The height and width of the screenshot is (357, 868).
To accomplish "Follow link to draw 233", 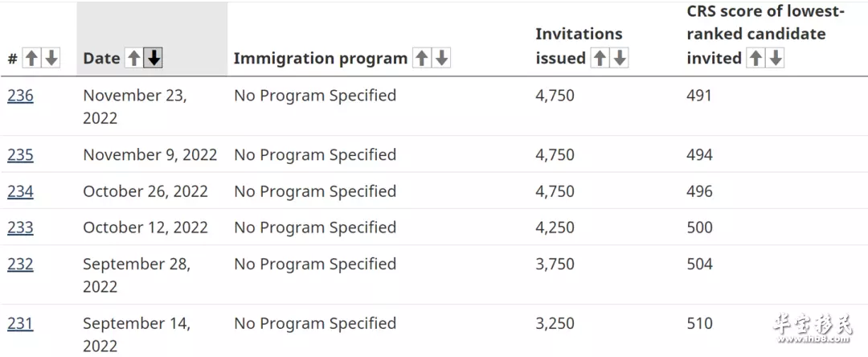I will click(20, 228).
